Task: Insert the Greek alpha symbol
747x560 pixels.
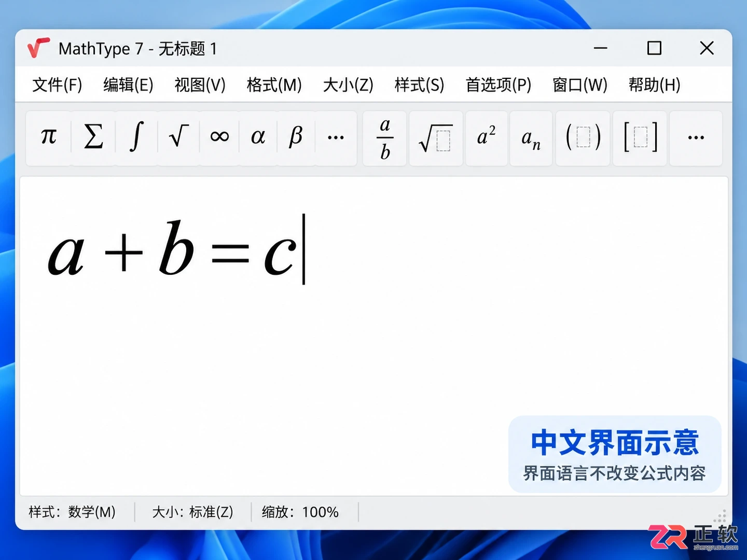Action: point(258,138)
